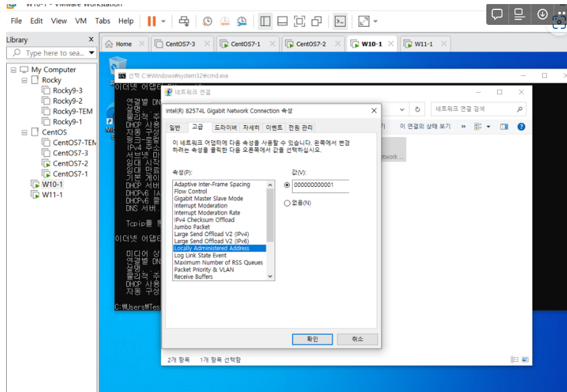Screen dimensions: 567x392
Task: Open the File menu
Action: click(x=16, y=21)
